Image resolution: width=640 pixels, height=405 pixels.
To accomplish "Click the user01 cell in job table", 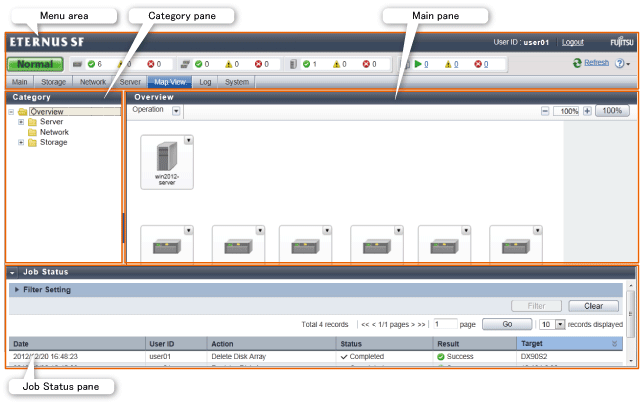I will click(x=160, y=356).
